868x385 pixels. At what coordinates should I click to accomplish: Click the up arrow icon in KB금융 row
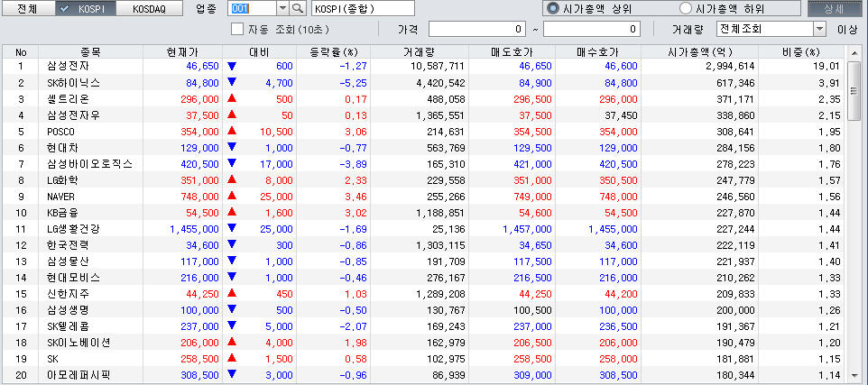pos(232,212)
